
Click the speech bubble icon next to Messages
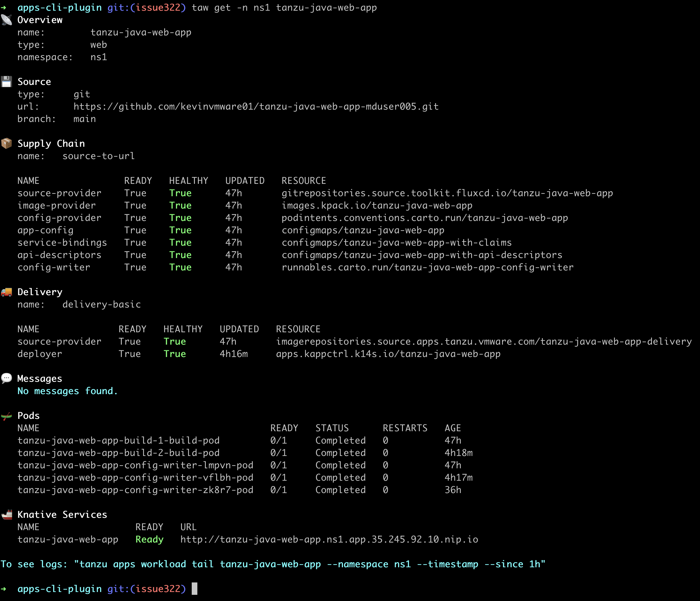pyautogui.click(x=7, y=378)
